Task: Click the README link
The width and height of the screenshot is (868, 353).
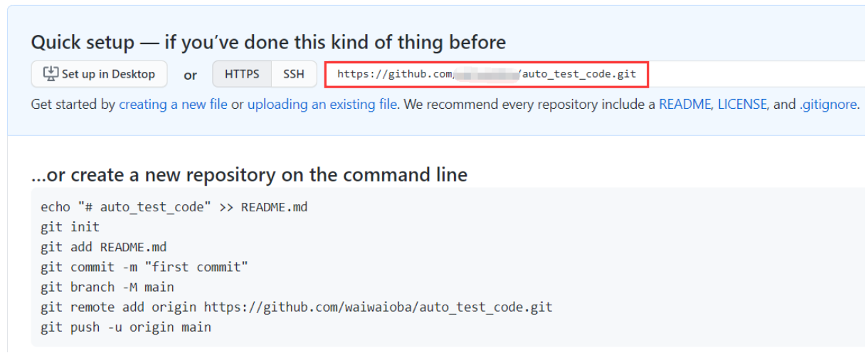Action: (x=685, y=105)
